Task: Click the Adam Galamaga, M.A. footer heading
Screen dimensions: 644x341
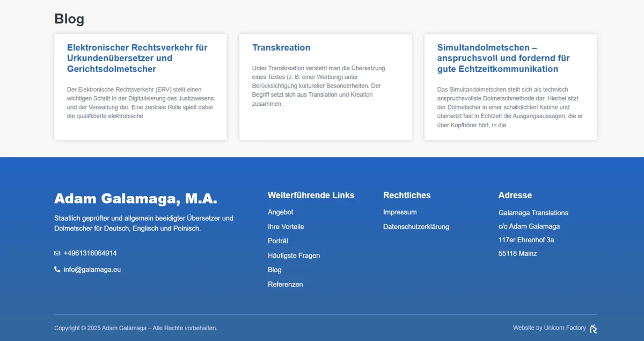Action: tap(136, 199)
